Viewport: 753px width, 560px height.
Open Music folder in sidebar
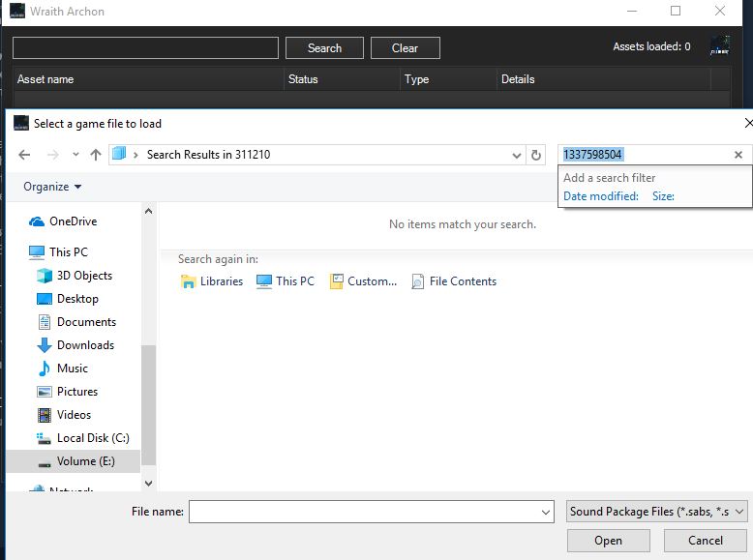pos(63,368)
